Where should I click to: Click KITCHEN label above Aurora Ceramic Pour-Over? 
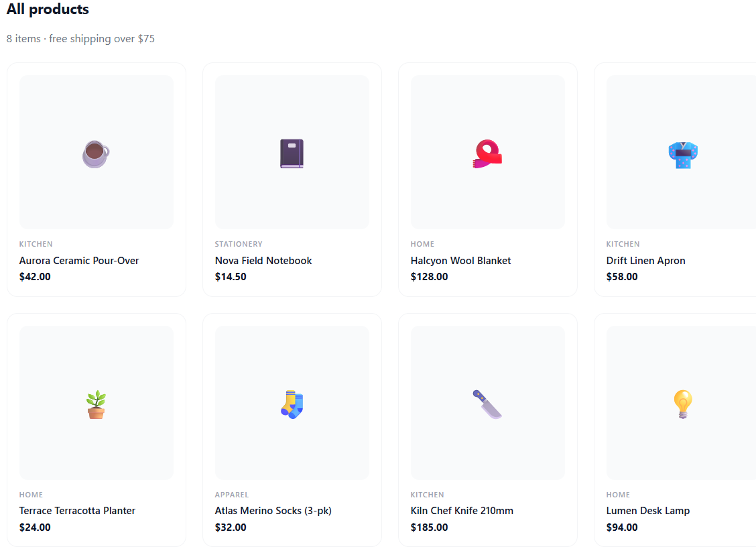(x=36, y=244)
